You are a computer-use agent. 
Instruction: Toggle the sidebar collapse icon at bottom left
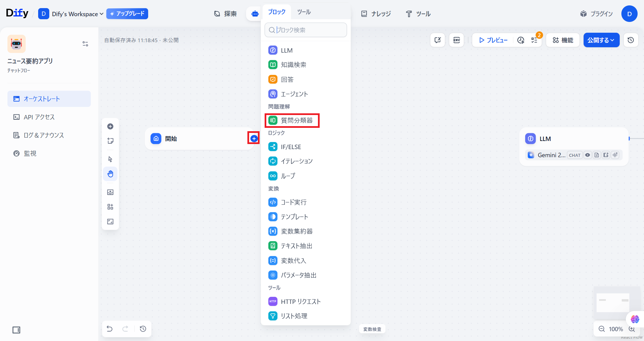coord(16,330)
